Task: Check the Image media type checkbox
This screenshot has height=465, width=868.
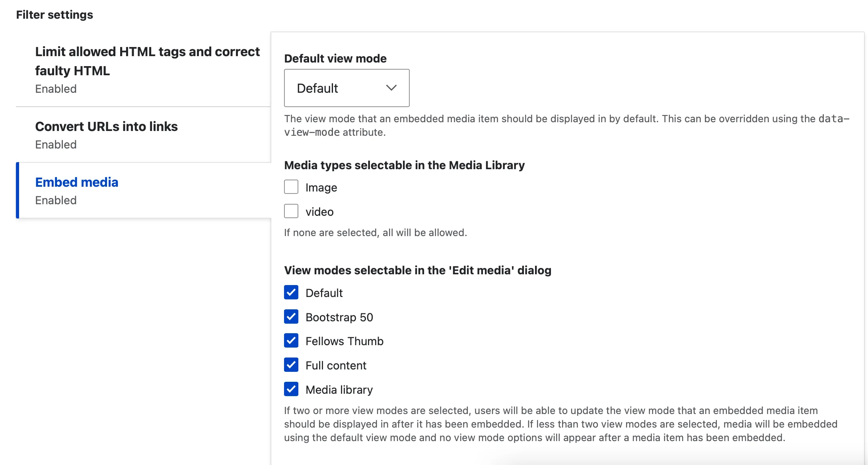Action: [x=291, y=187]
